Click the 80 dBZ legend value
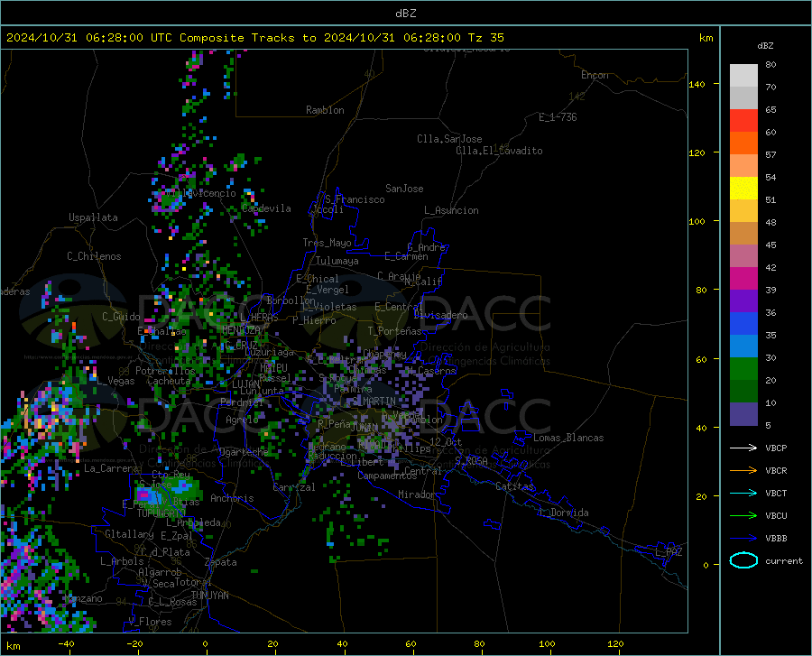 [x=770, y=65]
